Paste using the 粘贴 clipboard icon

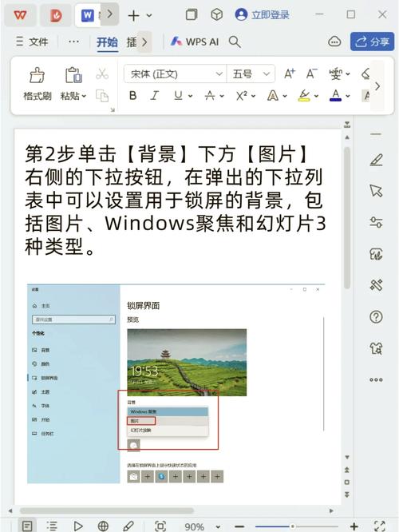(x=73, y=75)
